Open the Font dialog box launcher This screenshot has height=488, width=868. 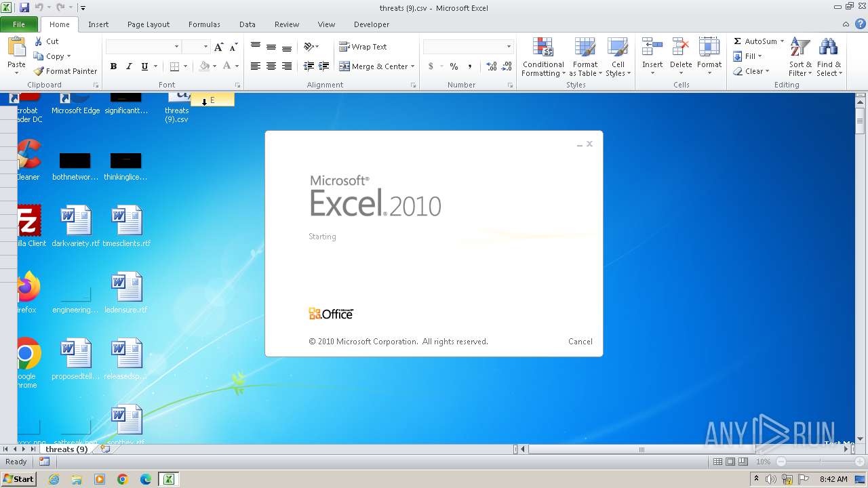pos(237,85)
